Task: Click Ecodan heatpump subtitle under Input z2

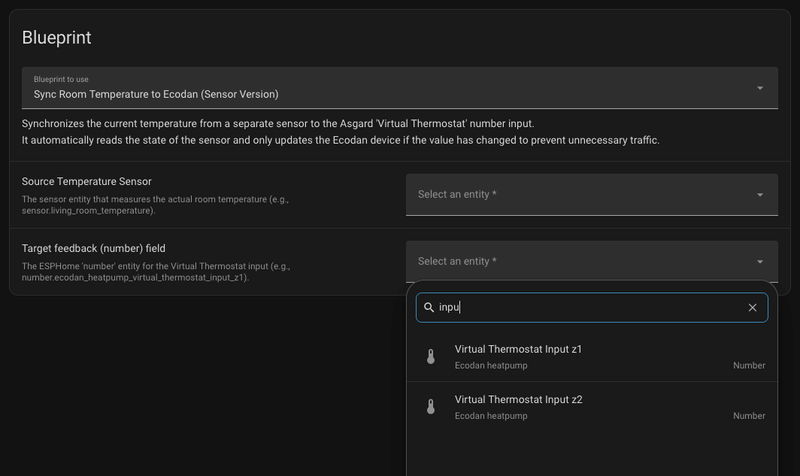Action: 491,416
